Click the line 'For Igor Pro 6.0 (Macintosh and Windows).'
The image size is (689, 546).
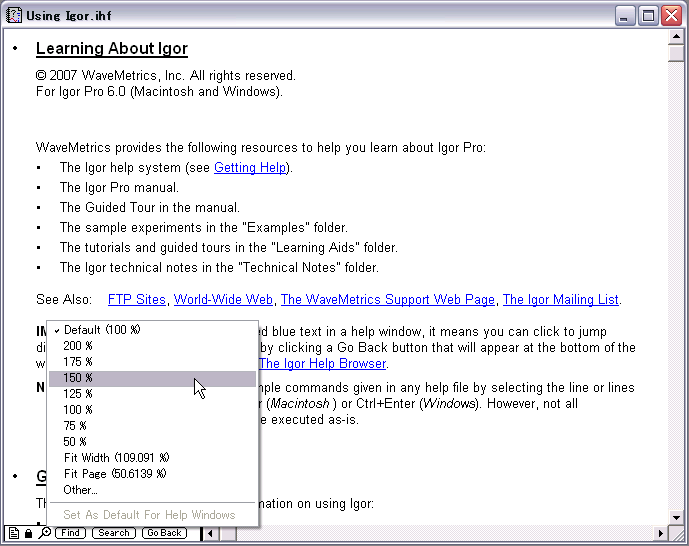[x=159, y=91]
